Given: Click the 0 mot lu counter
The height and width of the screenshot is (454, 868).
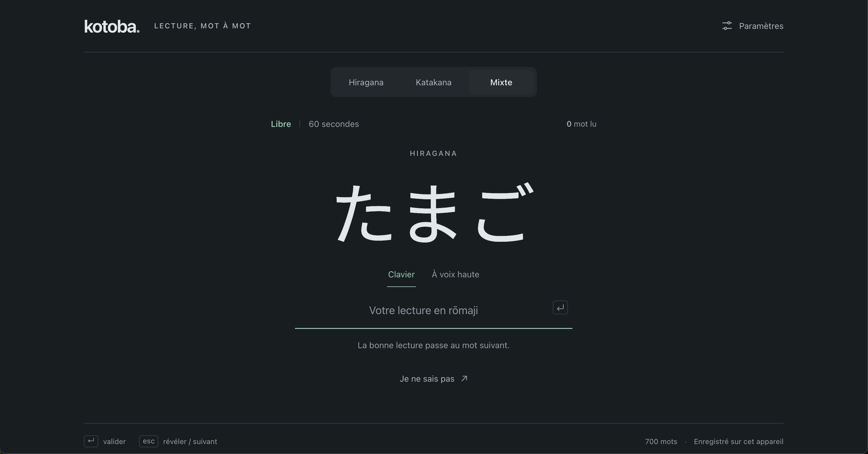Looking at the screenshot, I should coord(581,124).
